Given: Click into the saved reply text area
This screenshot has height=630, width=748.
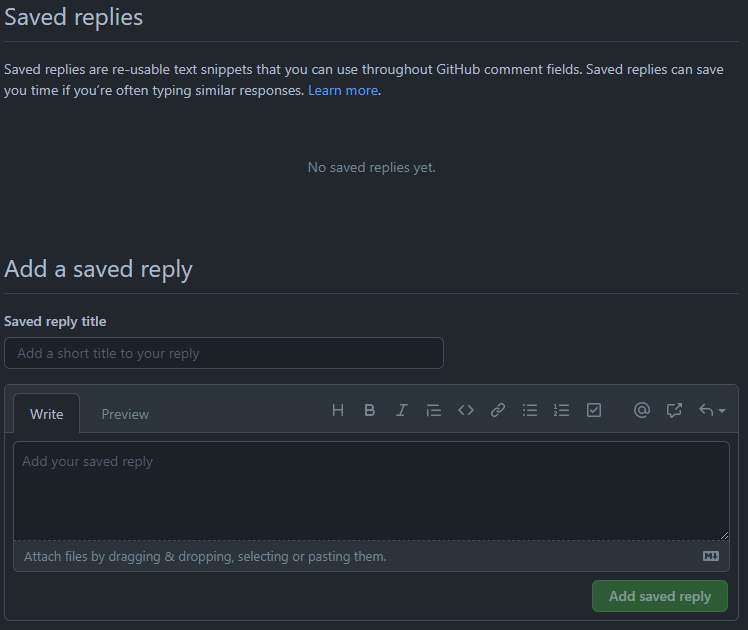Looking at the screenshot, I should (371, 491).
